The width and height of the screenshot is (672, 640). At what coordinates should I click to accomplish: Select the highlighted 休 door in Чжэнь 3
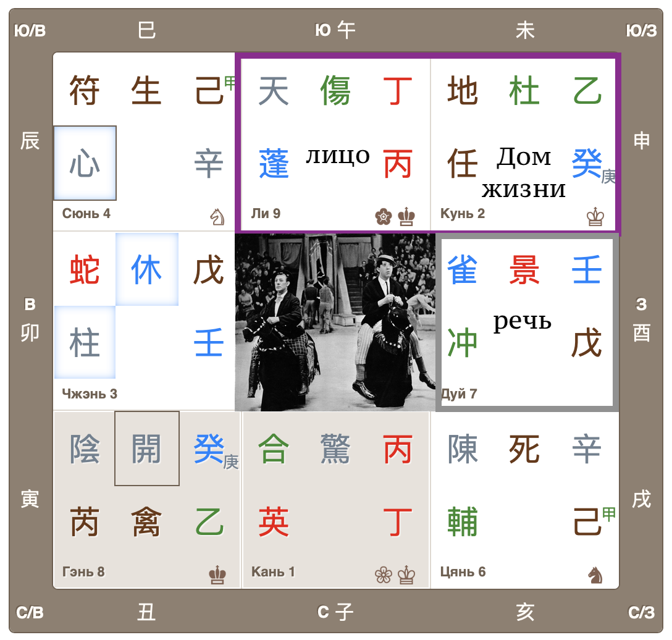pyautogui.click(x=147, y=270)
